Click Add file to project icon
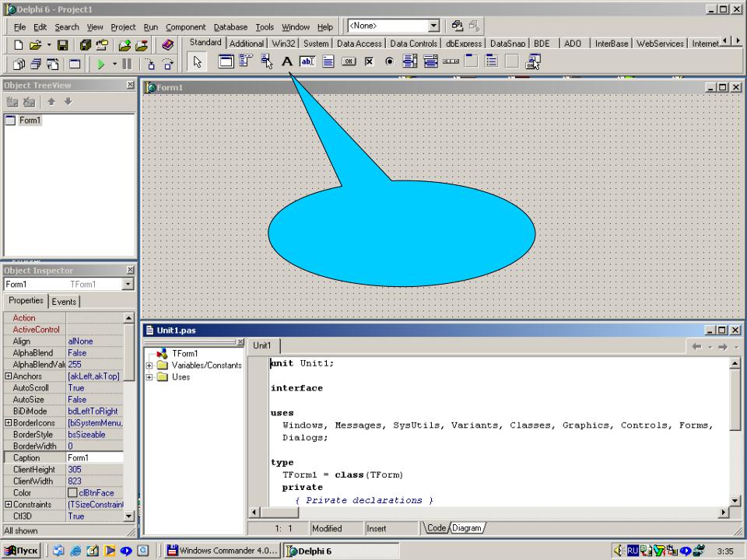This screenshot has width=747, height=560. pos(124,45)
